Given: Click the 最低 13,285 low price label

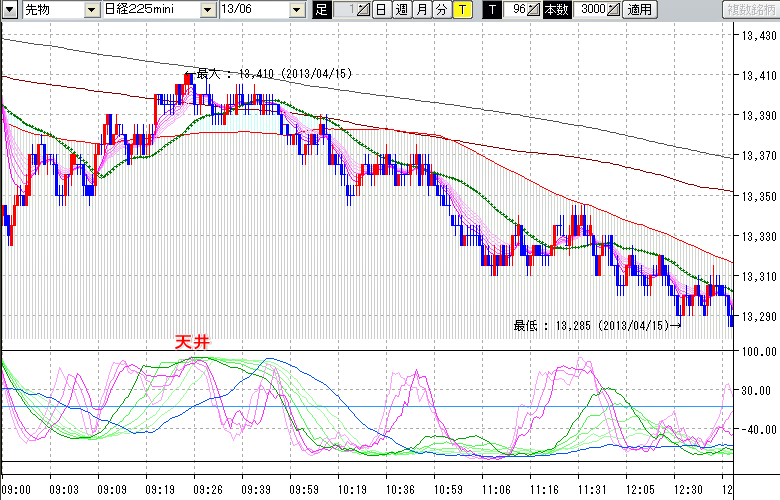Looking at the screenshot, I should click(x=596, y=325).
